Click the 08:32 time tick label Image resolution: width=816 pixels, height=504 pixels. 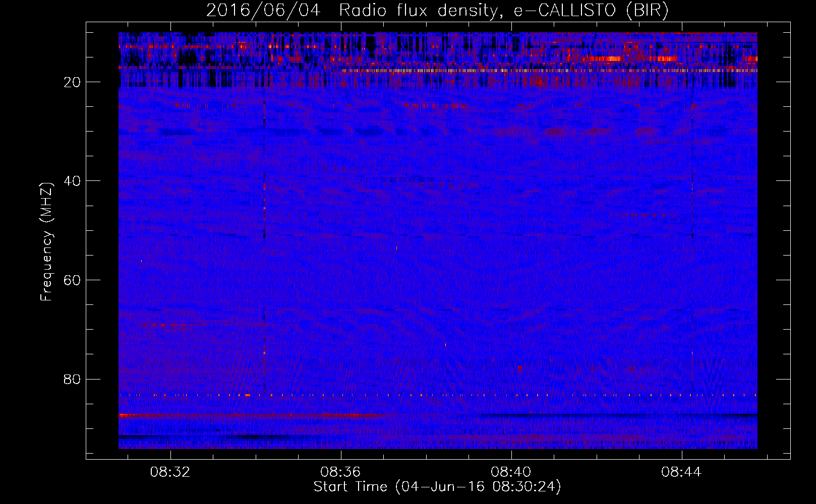tap(170, 472)
